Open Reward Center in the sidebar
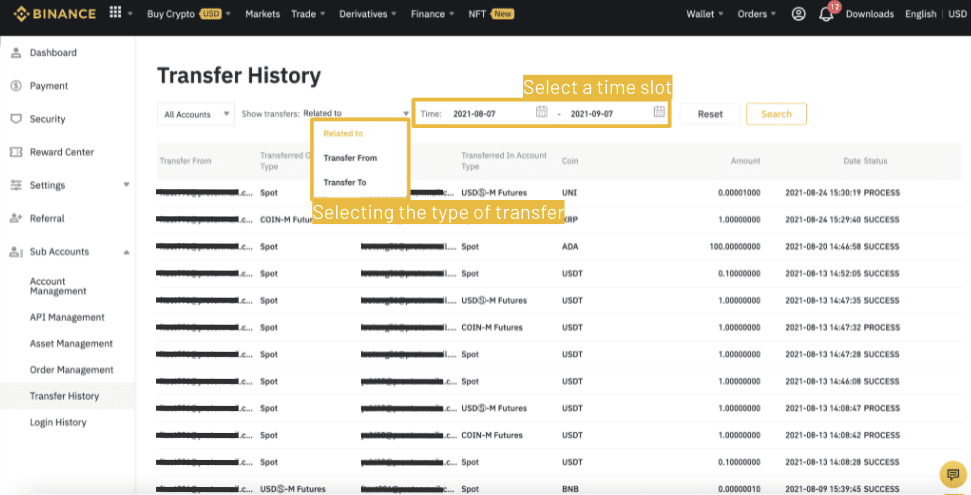This screenshot has width=971, height=495. tap(61, 152)
